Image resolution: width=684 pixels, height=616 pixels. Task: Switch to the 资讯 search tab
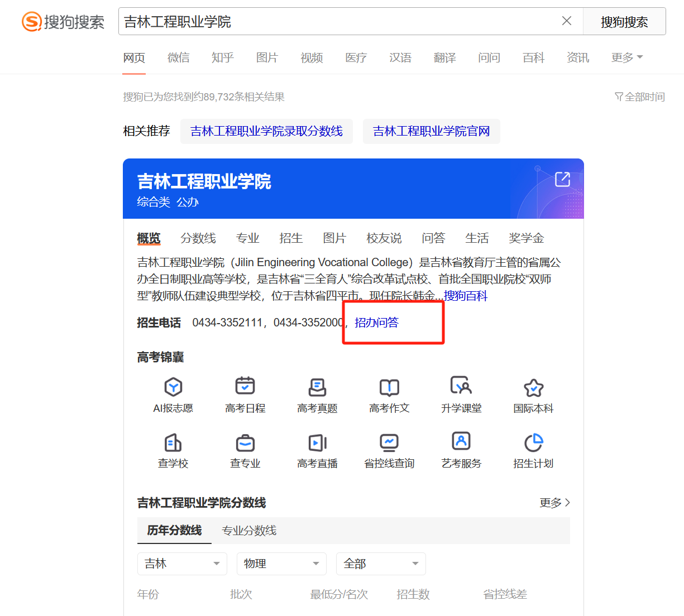click(578, 57)
